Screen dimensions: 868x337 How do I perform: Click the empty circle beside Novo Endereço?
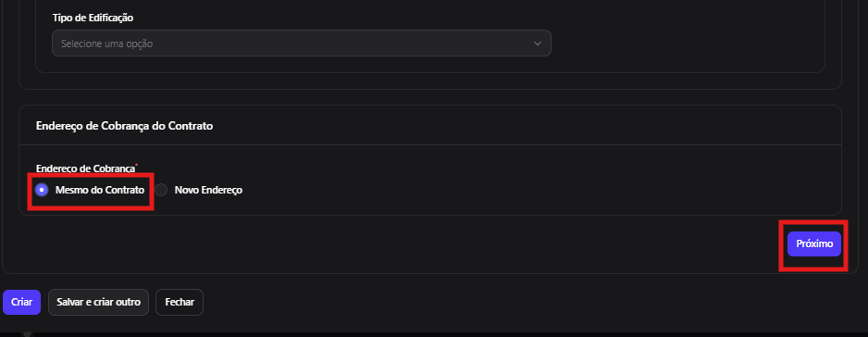pos(161,190)
